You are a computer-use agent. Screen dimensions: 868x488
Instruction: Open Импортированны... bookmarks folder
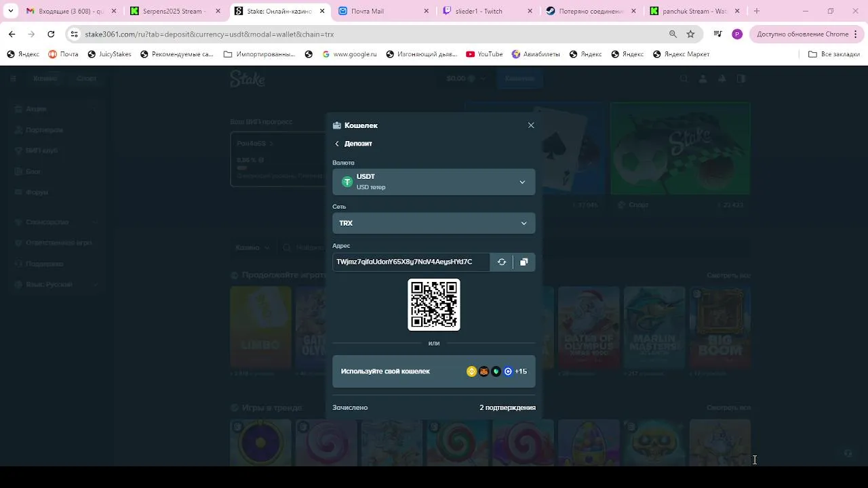coord(259,54)
